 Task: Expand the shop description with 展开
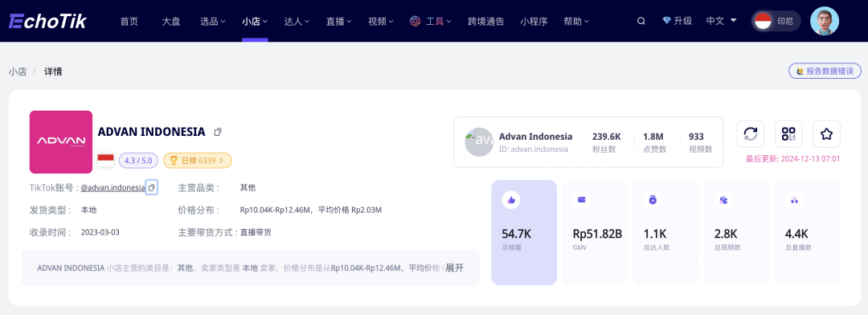click(x=454, y=268)
